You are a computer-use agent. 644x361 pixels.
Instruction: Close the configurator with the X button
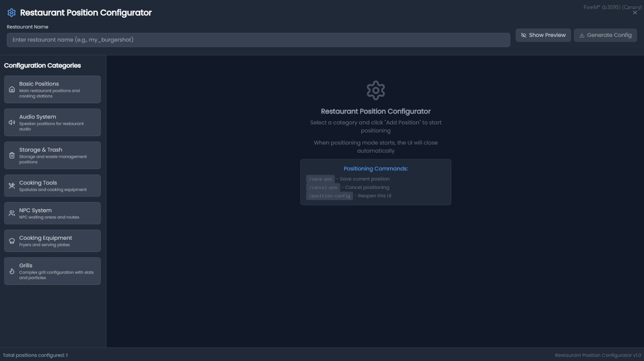click(x=635, y=13)
